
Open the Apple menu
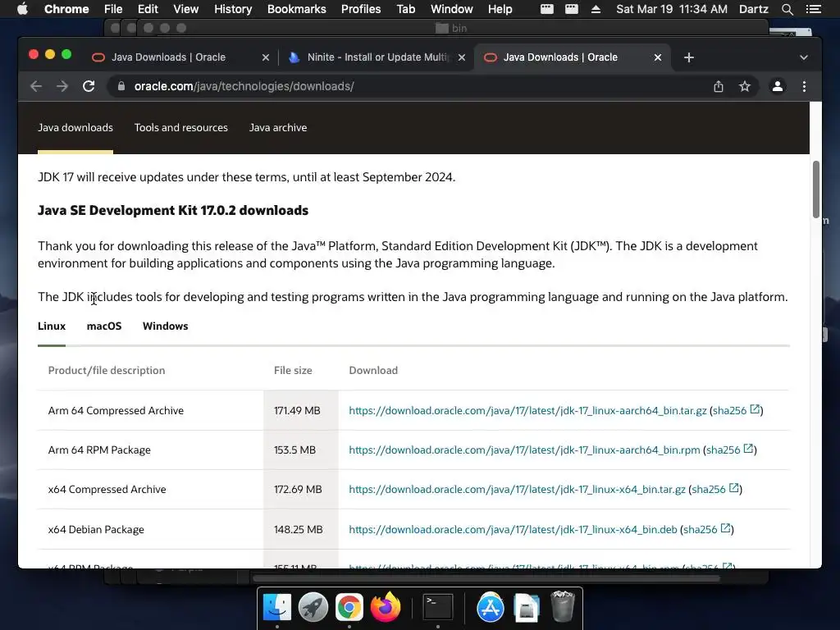[22, 9]
